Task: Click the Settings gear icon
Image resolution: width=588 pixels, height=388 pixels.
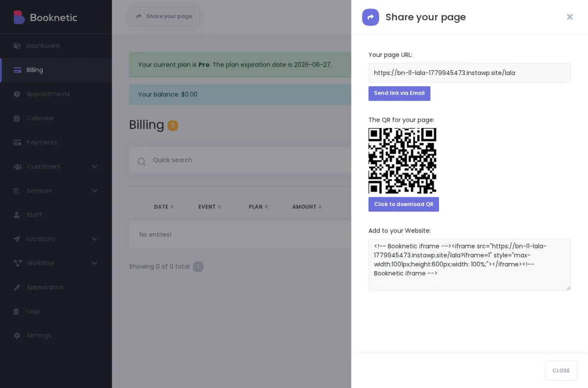Action: (x=17, y=336)
